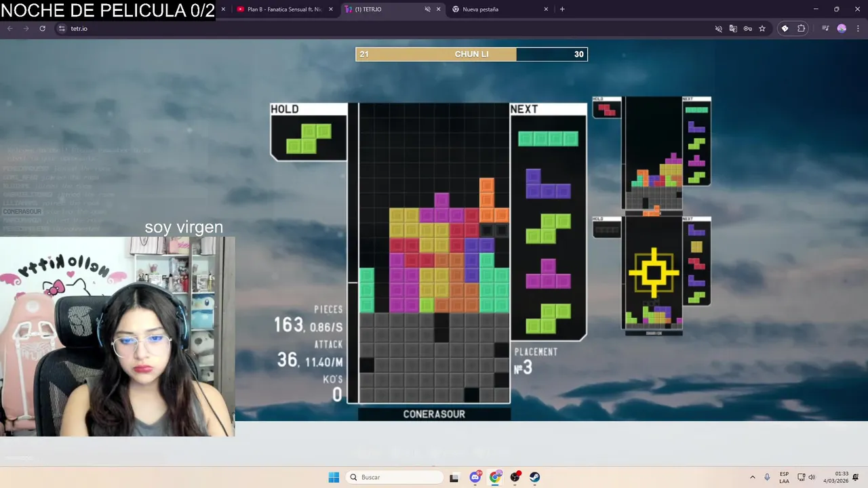This screenshot has height=488, width=868.
Task: Unmute the TETR.IO tab audio icon
Action: (x=427, y=9)
